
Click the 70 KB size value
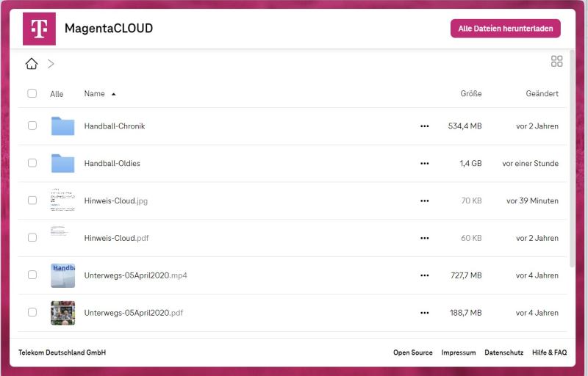(x=471, y=200)
